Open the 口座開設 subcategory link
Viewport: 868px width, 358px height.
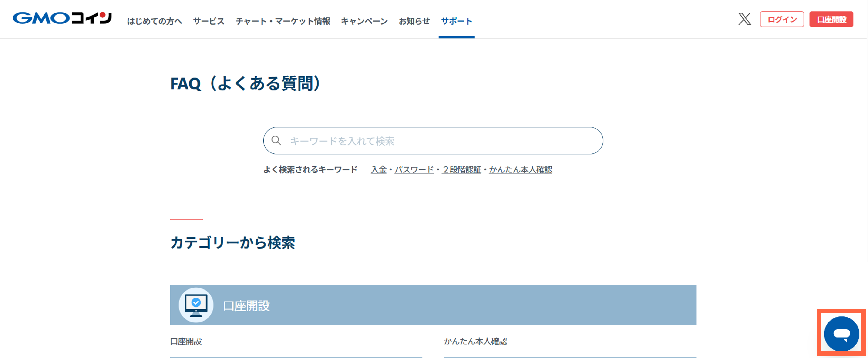click(186, 341)
